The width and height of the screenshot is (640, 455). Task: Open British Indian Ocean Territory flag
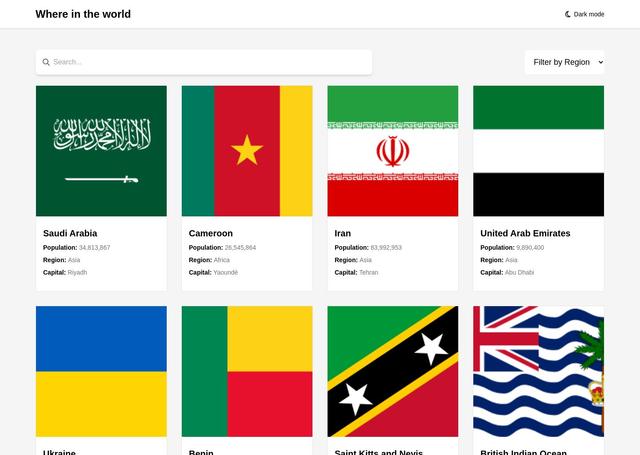[x=538, y=371]
